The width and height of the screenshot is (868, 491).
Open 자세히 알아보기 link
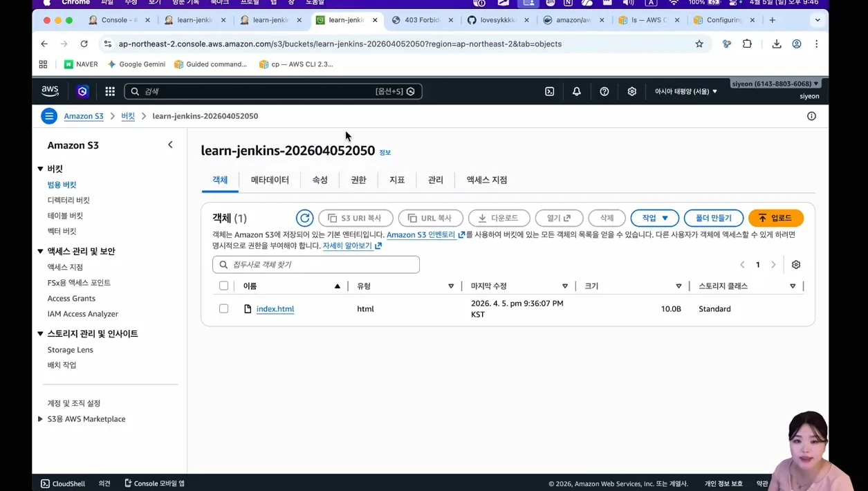(x=352, y=245)
